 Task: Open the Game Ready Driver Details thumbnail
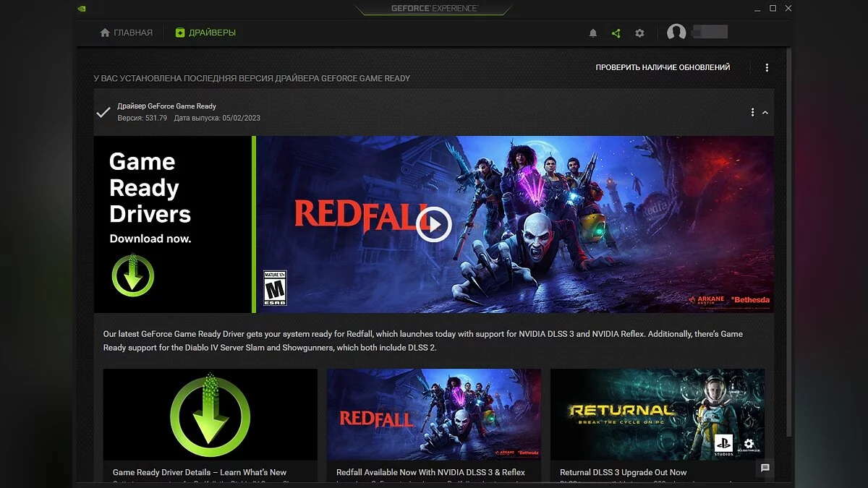[210, 414]
